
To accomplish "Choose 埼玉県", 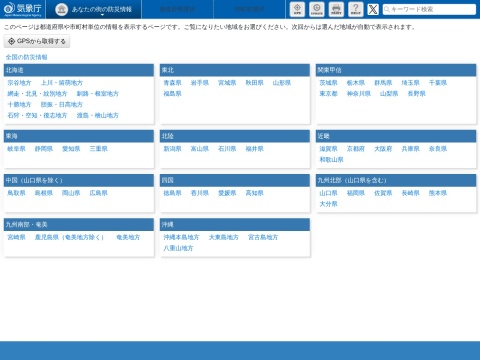I will click(x=410, y=83).
